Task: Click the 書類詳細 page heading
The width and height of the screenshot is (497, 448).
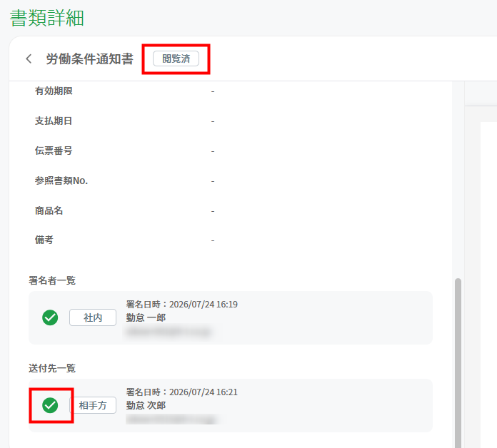Action: 47,18
